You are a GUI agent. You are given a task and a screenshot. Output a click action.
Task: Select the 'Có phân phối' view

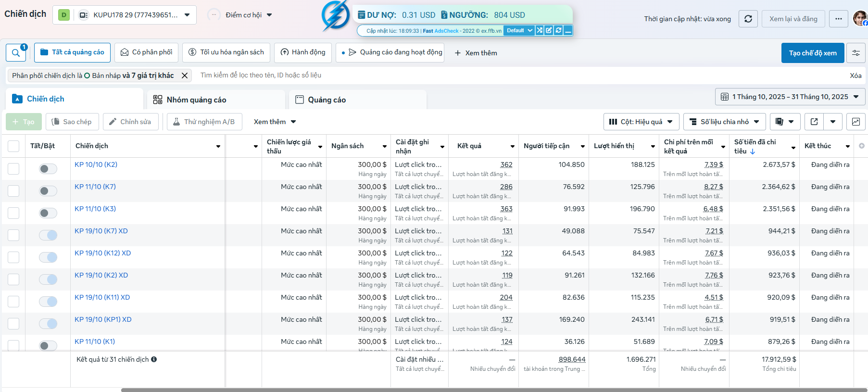pyautogui.click(x=146, y=52)
